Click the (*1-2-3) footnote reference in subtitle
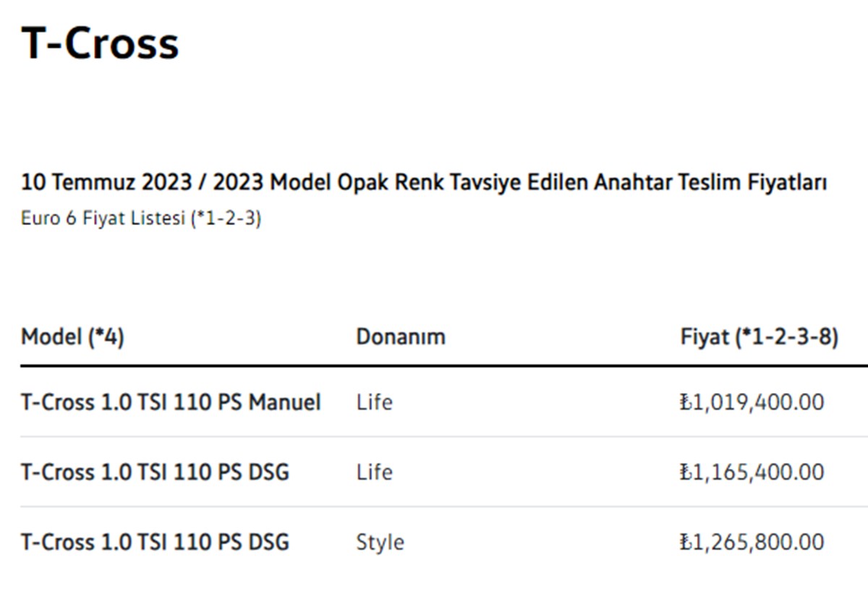 tap(226, 219)
